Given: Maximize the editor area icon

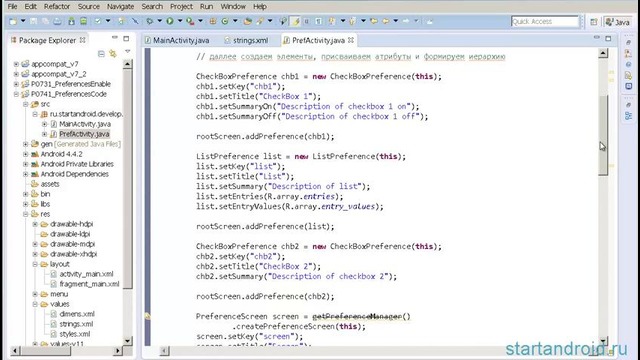Looking at the screenshot, I should coord(608,38).
